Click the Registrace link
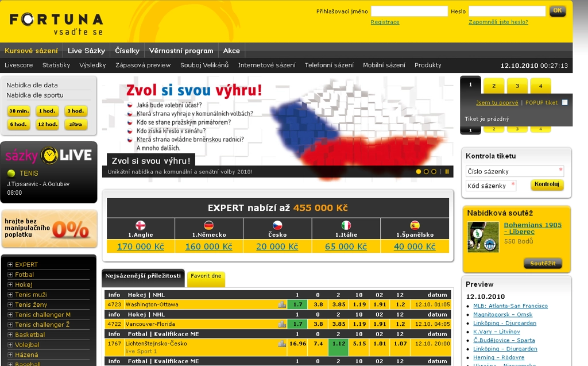 (x=385, y=22)
